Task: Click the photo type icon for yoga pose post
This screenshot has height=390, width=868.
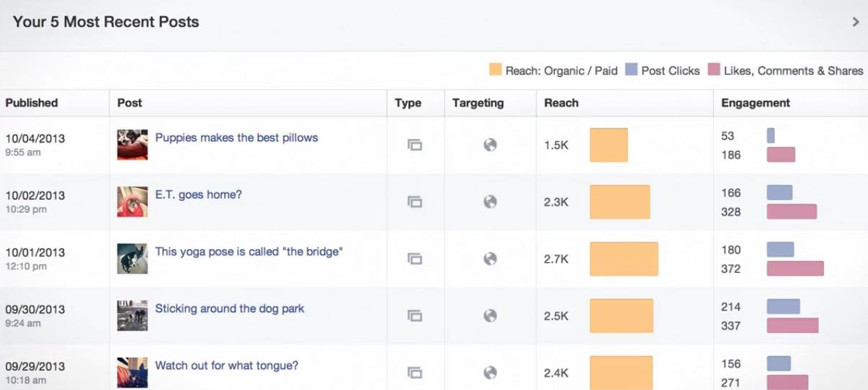Action: [x=415, y=258]
